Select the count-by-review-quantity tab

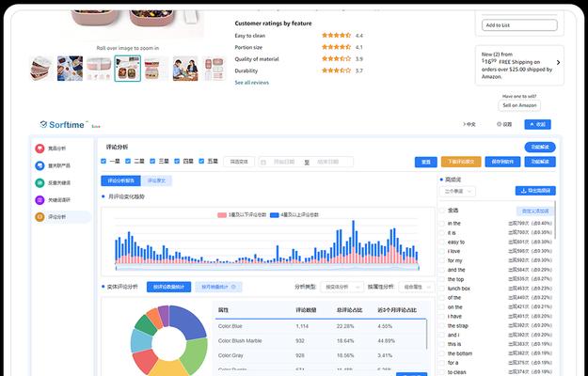coord(168,287)
